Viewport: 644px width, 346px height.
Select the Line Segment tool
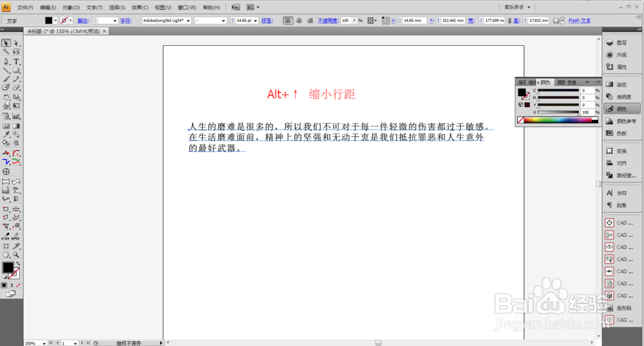click(x=6, y=70)
